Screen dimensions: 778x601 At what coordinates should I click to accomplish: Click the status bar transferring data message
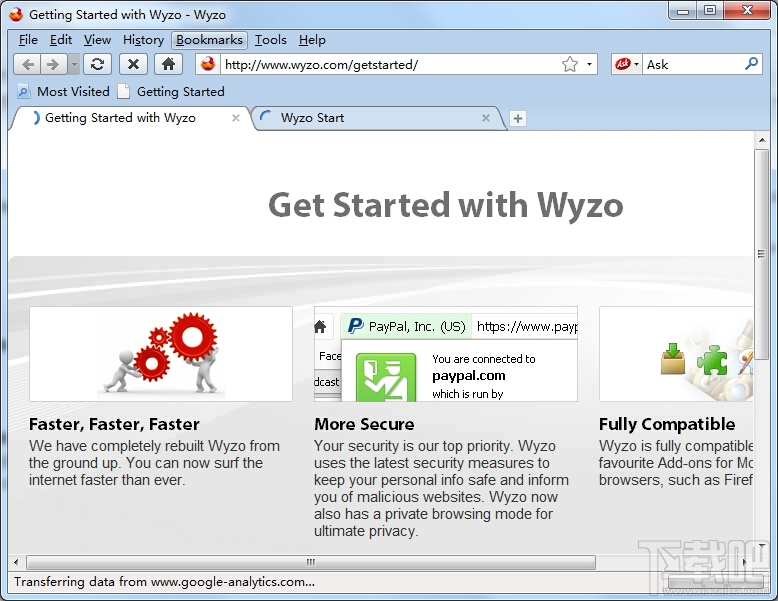point(164,582)
